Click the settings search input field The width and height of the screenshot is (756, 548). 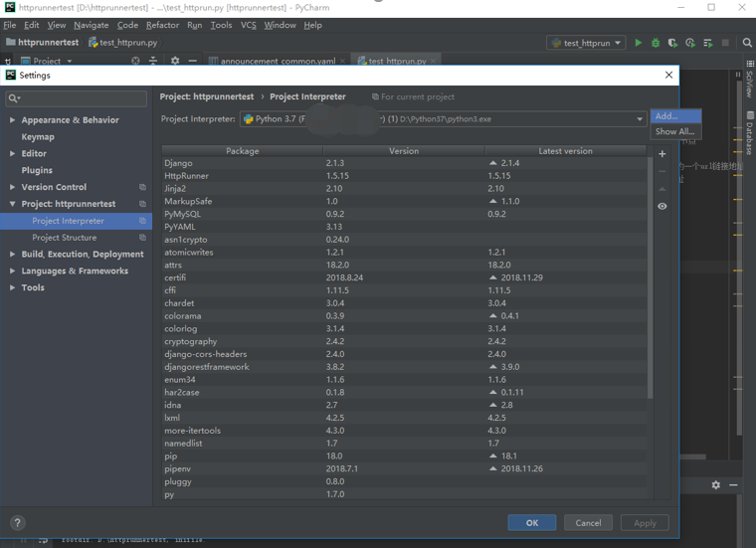tap(77, 98)
